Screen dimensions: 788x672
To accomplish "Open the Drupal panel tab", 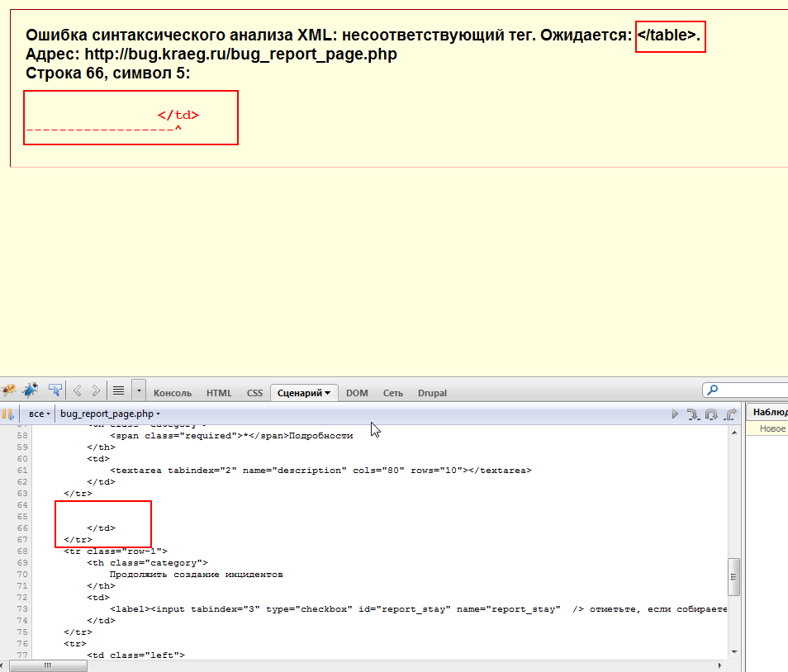I will click(432, 393).
